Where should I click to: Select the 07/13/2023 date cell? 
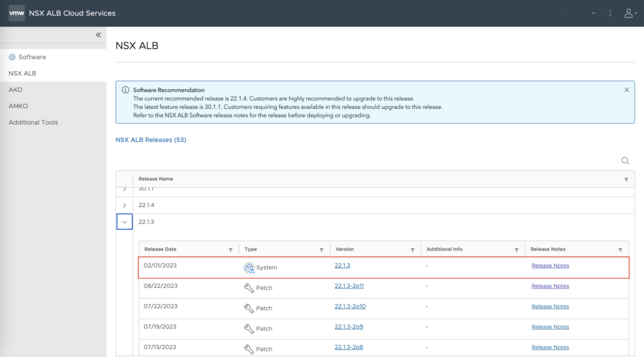point(160,347)
